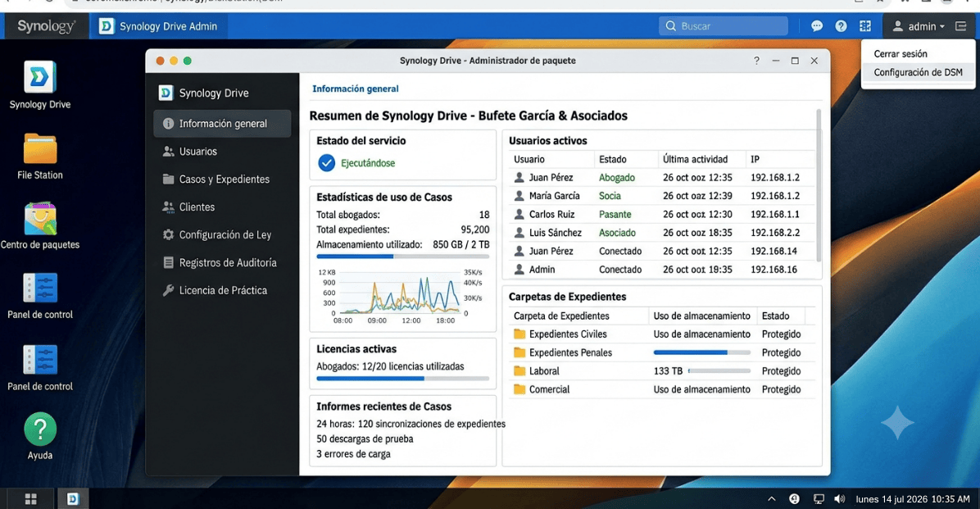Image resolution: width=980 pixels, height=509 pixels.
Task: Click Synology Drive Admin taskbar tab
Action: pos(159,26)
